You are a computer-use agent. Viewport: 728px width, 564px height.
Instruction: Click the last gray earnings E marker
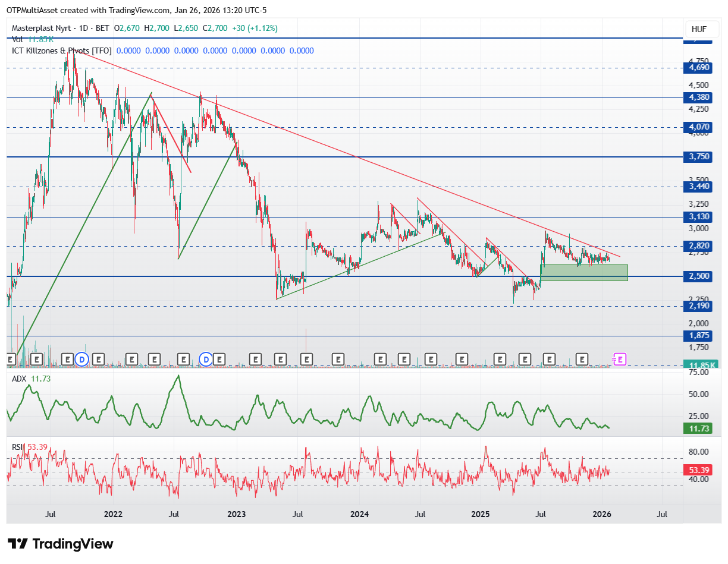point(582,359)
